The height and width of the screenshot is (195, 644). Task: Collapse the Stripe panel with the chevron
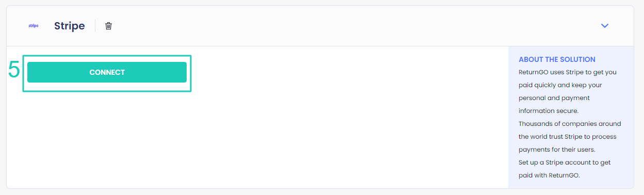point(605,26)
